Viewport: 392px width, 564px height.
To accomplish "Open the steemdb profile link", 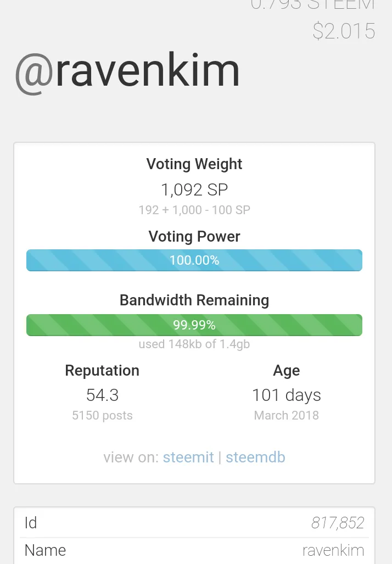I will pyautogui.click(x=255, y=457).
